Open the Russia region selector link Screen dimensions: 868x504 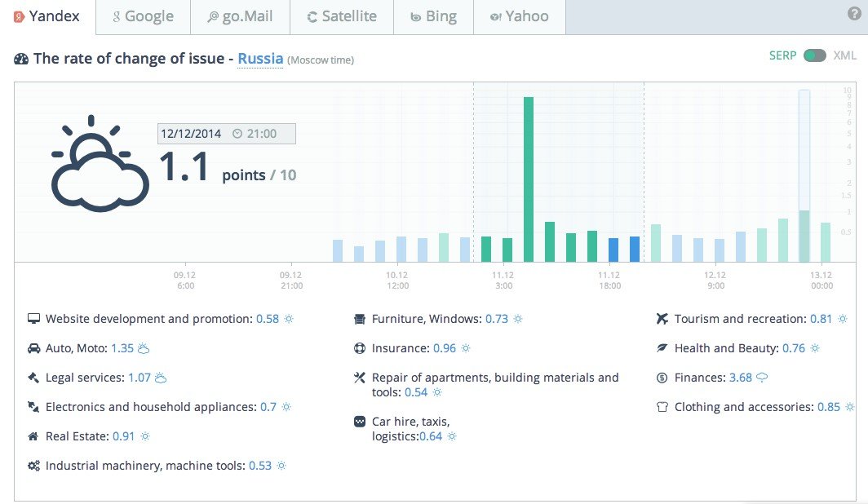coord(260,58)
